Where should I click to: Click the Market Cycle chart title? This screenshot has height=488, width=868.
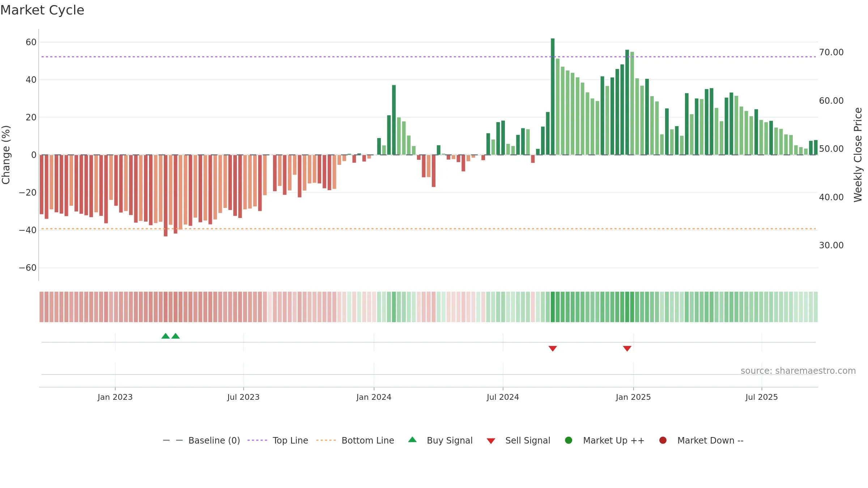coord(42,10)
